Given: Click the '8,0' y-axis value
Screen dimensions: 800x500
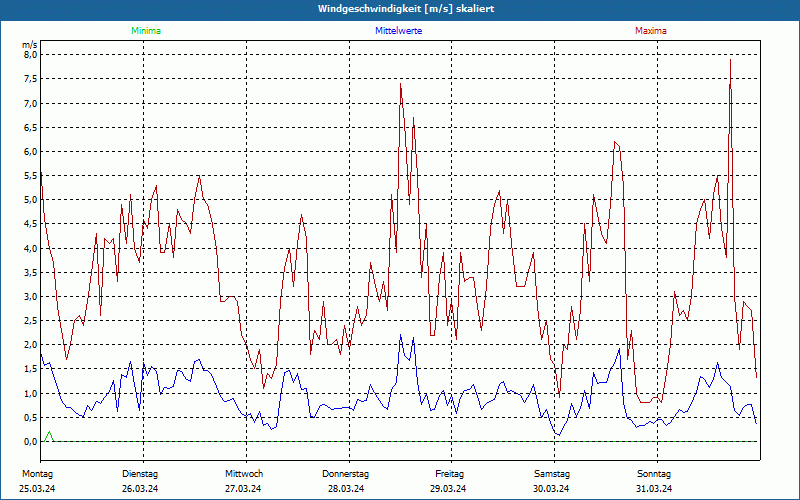Looking at the screenshot, I should [x=31, y=55].
